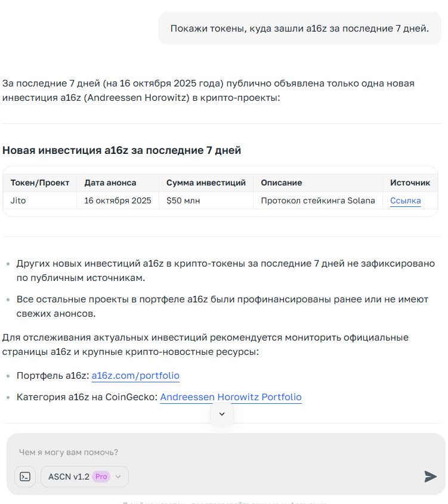This screenshot has height=504, width=448.
Task: Select the "Протокол стейкинга Solana" description cell
Action: [x=318, y=200]
